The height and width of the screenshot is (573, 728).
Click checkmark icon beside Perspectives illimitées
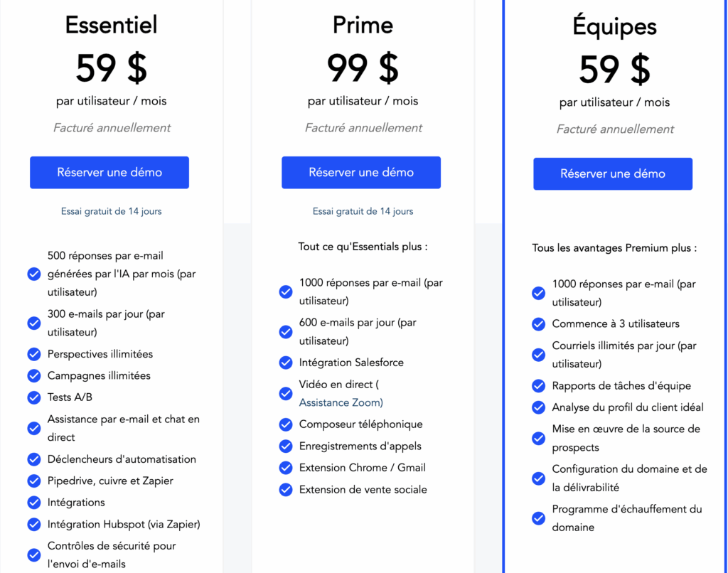[34, 354]
